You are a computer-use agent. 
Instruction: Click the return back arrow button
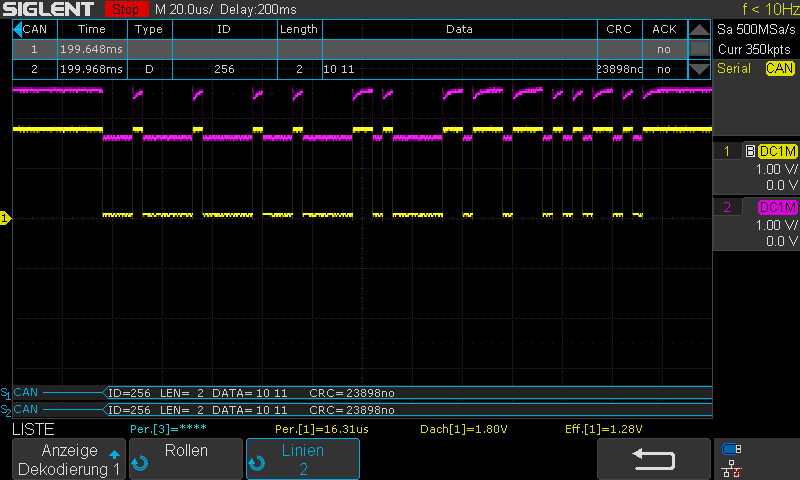654,459
